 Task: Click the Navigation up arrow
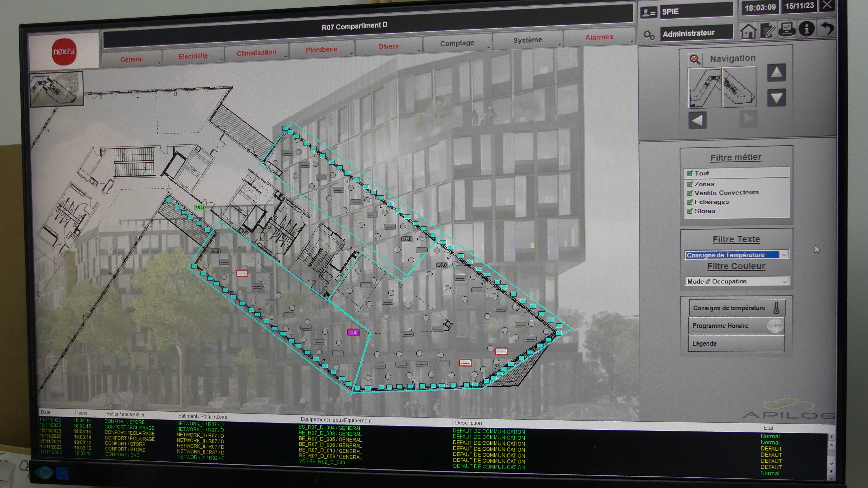click(x=776, y=73)
